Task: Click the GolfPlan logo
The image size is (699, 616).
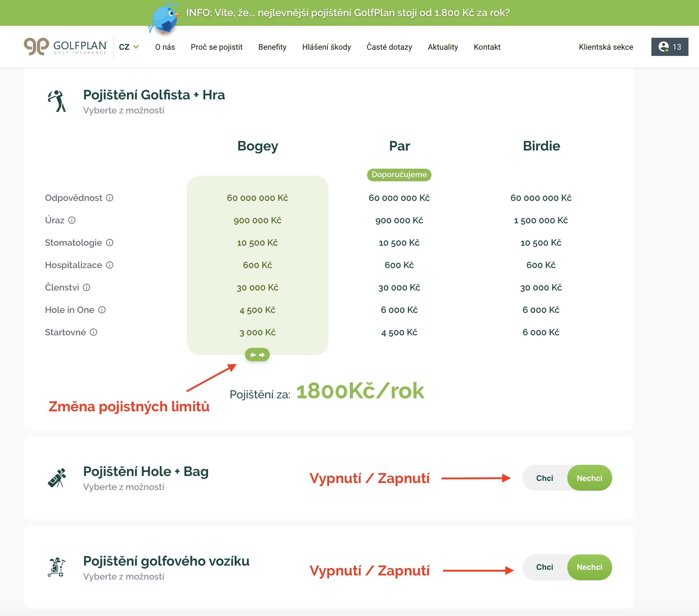Action: click(65, 47)
